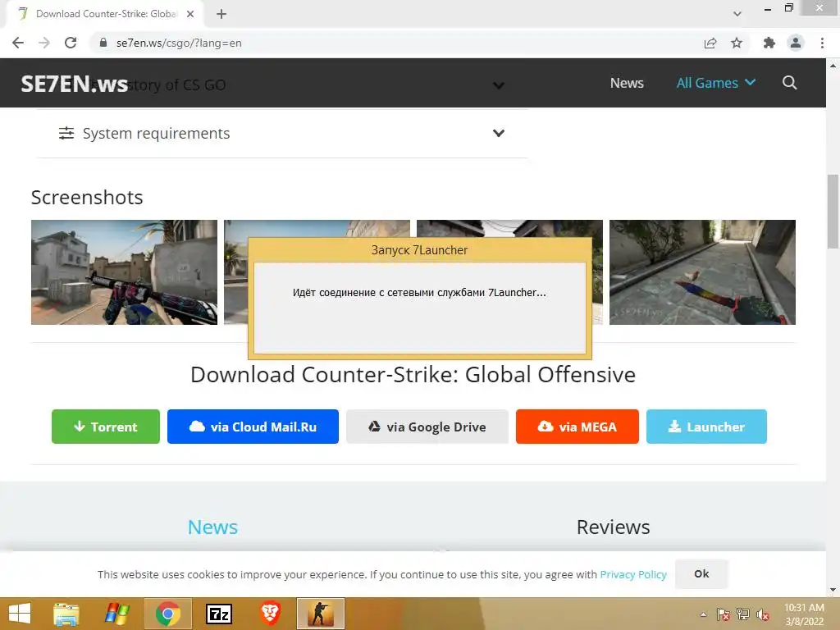Click the Download Counter-Strike: Global Offensive heading
Screen dimensions: 840x630
click(x=413, y=374)
